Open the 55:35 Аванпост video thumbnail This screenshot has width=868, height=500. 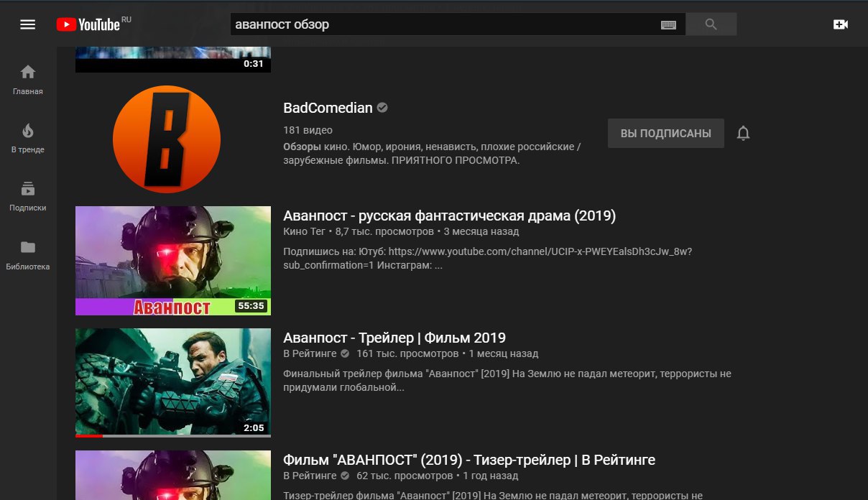point(173,261)
